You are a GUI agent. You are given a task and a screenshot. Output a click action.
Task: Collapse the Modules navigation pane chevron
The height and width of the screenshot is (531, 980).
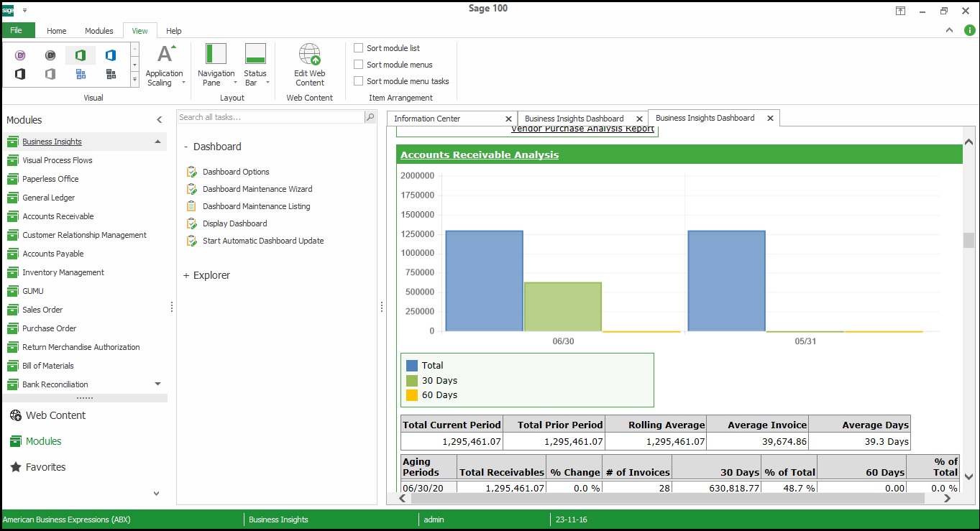click(x=160, y=120)
